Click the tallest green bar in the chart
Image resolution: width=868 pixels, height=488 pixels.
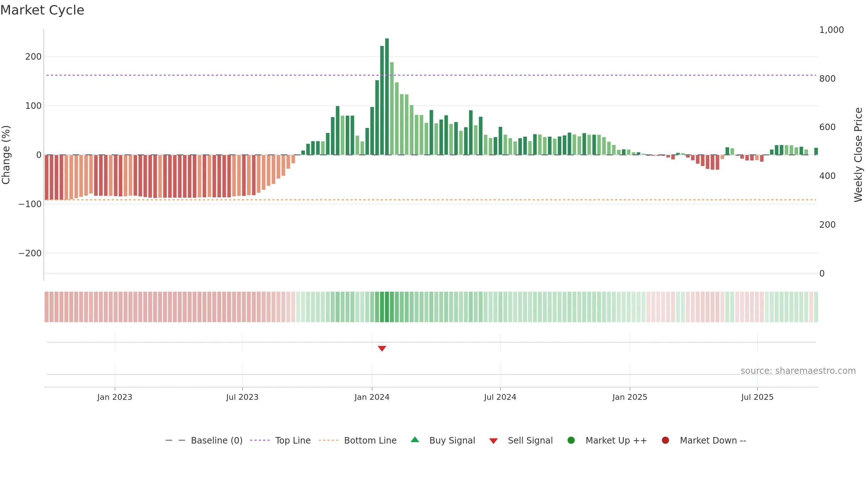pos(387,97)
